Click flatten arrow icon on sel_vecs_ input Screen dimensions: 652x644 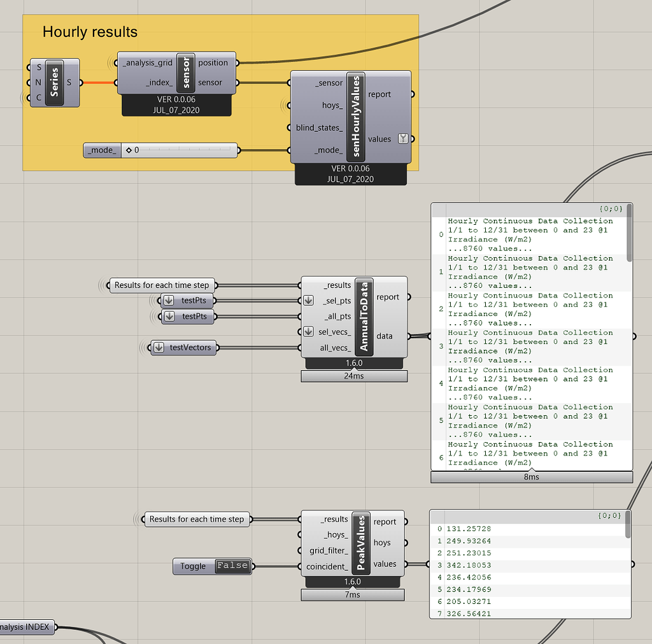[x=308, y=332]
